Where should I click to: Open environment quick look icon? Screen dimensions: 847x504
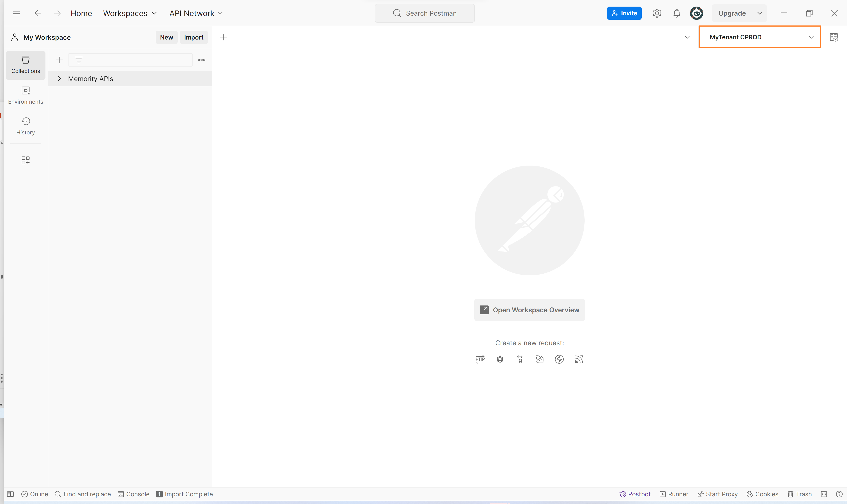click(x=834, y=37)
